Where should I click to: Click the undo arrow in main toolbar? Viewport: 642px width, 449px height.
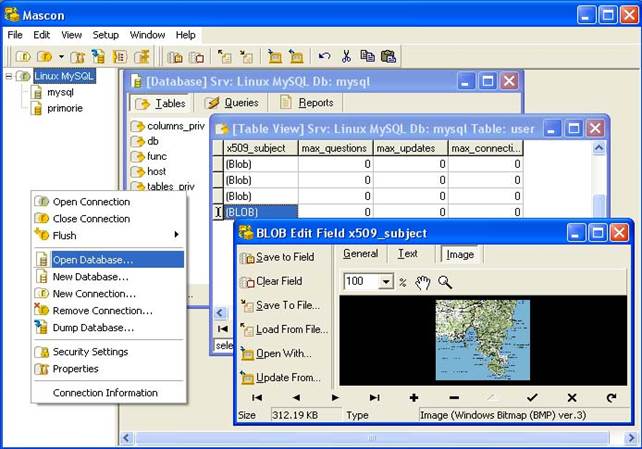click(x=325, y=57)
